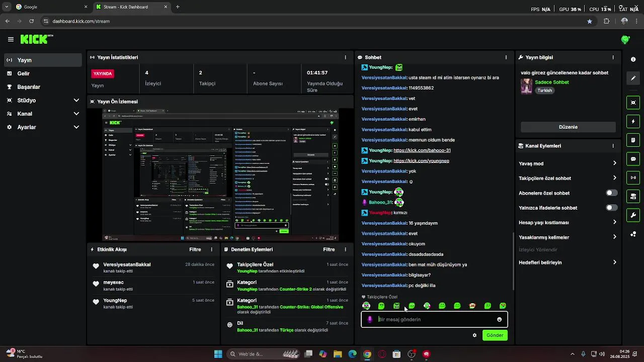
Task: Click the browser address bar
Action: coord(312,21)
